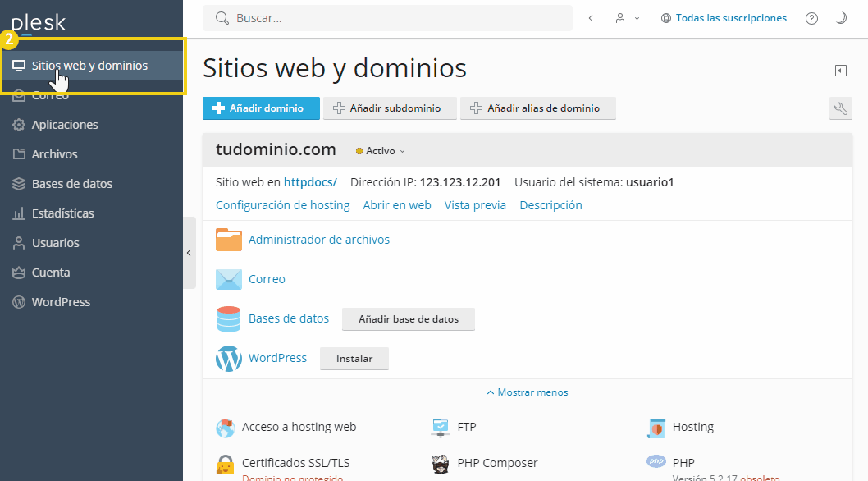The image size is (868, 481).
Task: Open the wrench settings button
Action: pos(841,108)
